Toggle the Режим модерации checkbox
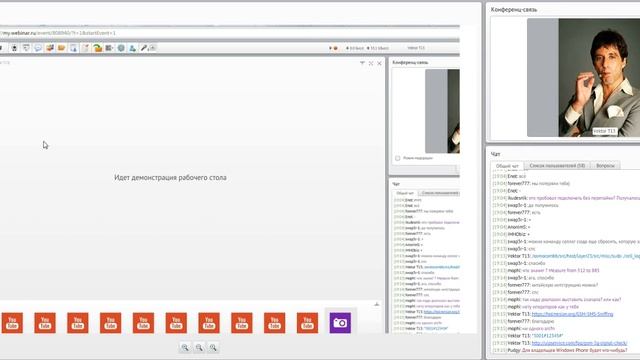640x360 pixels. [398, 158]
